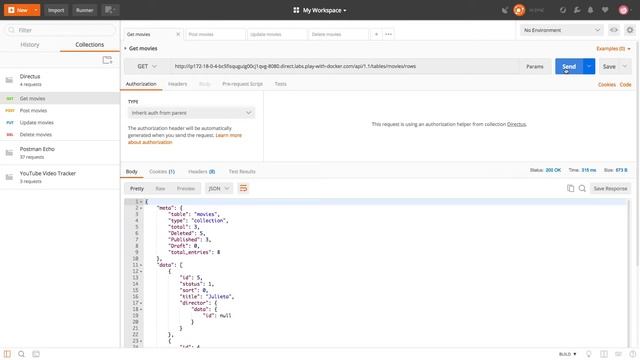Switch to the Post movies request tab

[x=215, y=34]
